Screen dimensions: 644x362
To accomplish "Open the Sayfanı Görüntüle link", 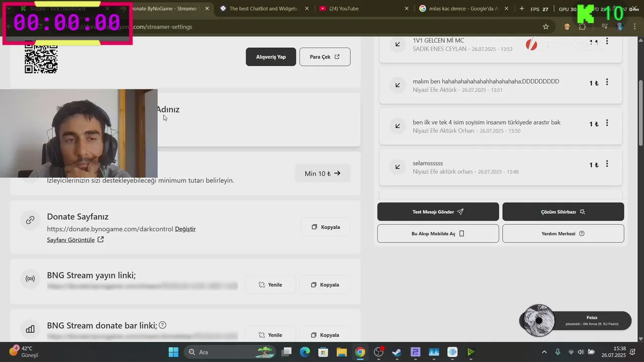I will click(x=75, y=240).
